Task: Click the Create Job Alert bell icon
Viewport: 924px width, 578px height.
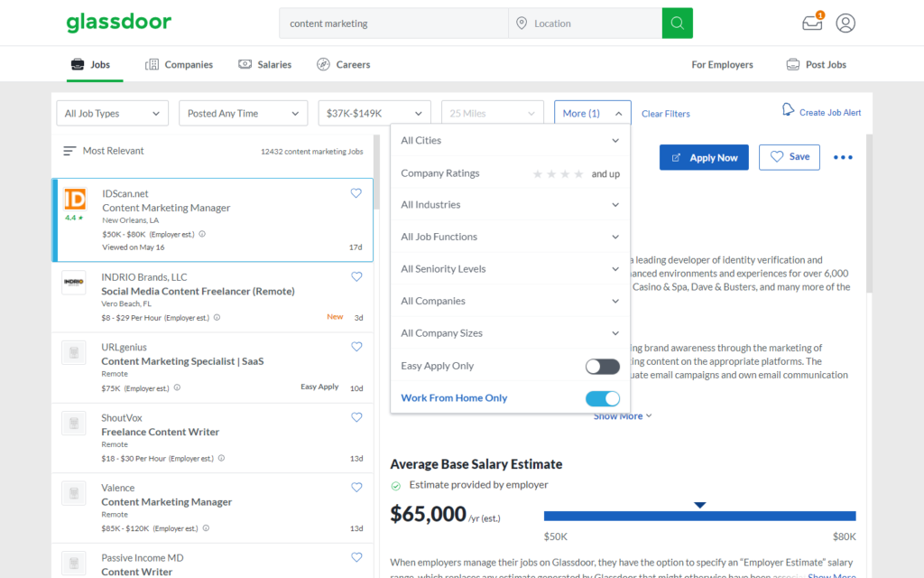Action: pos(788,109)
